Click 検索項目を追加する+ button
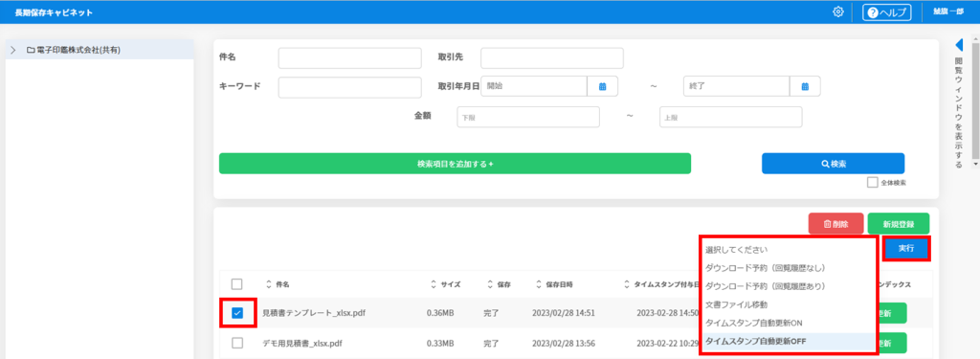This screenshot has width=980, height=359. tap(455, 164)
